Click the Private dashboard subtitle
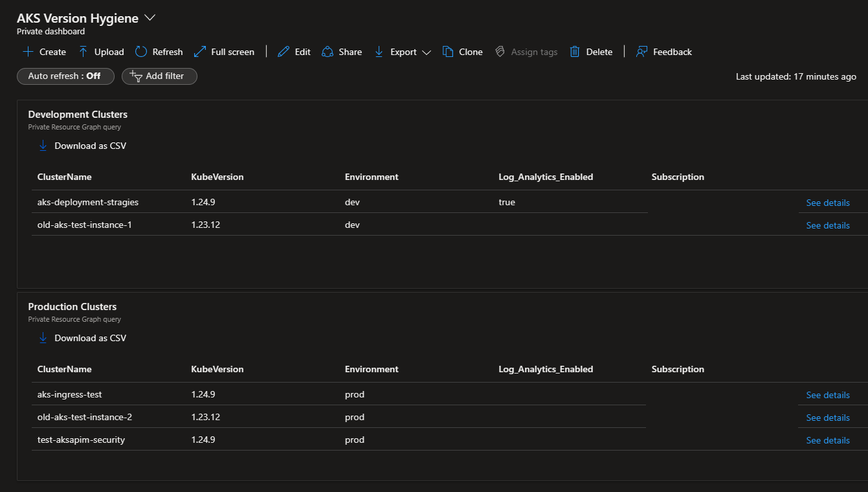This screenshot has width=868, height=492. [50, 31]
